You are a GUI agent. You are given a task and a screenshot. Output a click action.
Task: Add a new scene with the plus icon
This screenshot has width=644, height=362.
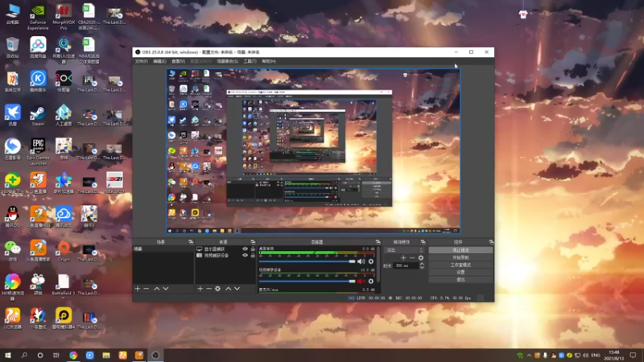[x=138, y=289]
